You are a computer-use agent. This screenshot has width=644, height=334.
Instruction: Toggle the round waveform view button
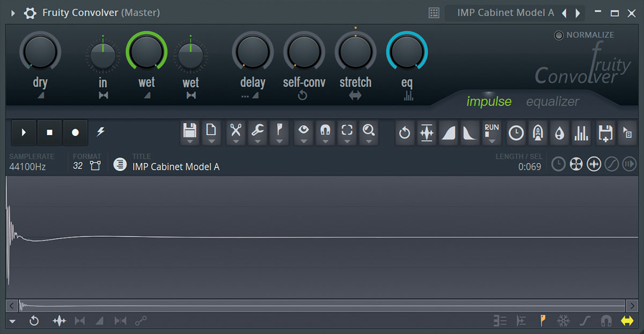(x=594, y=164)
